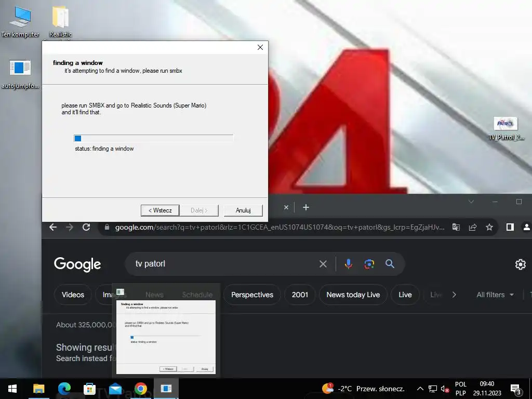The image size is (532, 399).
Task: Close the finding a window dialog
Action: coord(260,47)
